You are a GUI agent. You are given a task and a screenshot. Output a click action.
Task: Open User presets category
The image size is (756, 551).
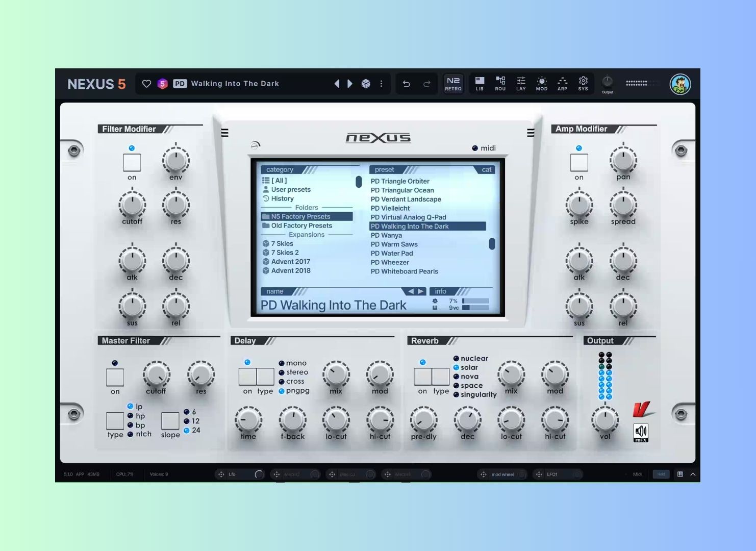click(x=286, y=189)
